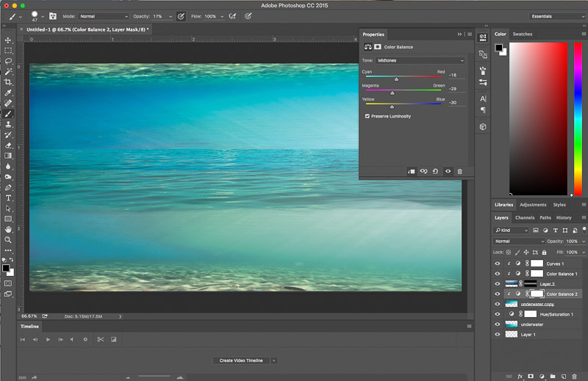Select the Magic Wand tool
Image resolution: width=588 pixels, height=381 pixels.
[8, 71]
